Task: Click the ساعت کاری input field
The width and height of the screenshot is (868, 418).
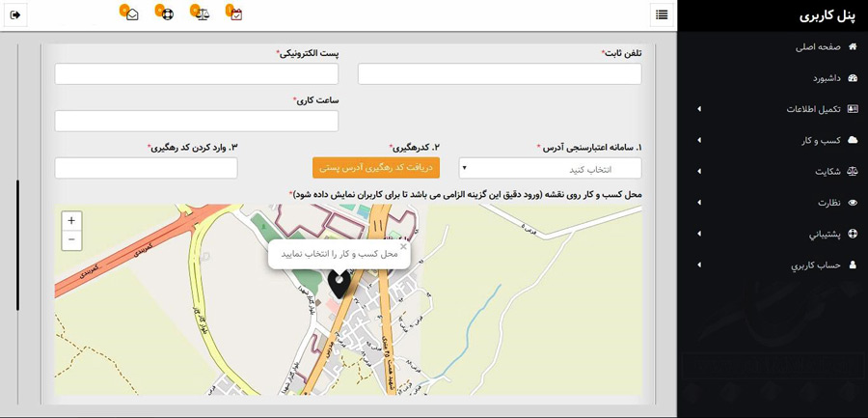Action: tap(197, 121)
